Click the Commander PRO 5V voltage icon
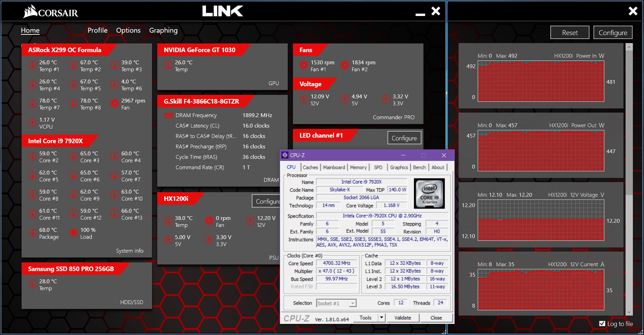 [x=345, y=99]
